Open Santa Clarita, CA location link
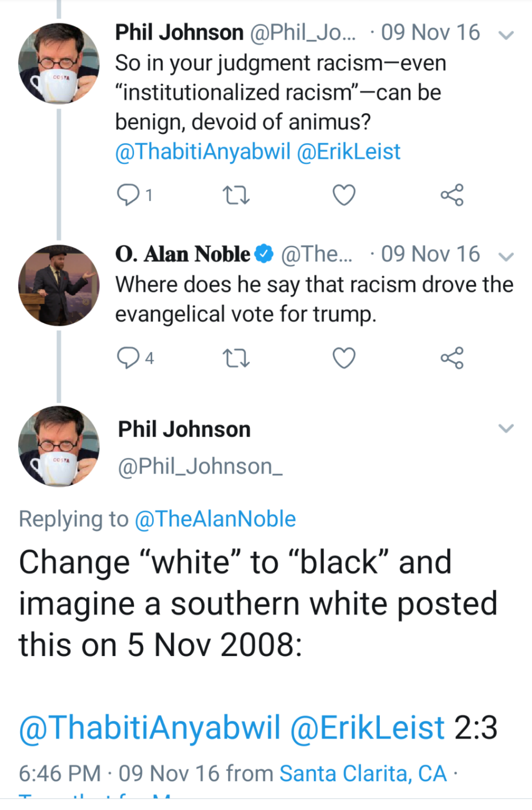The height and width of the screenshot is (810, 532). pyautogui.click(x=363, y=773)
